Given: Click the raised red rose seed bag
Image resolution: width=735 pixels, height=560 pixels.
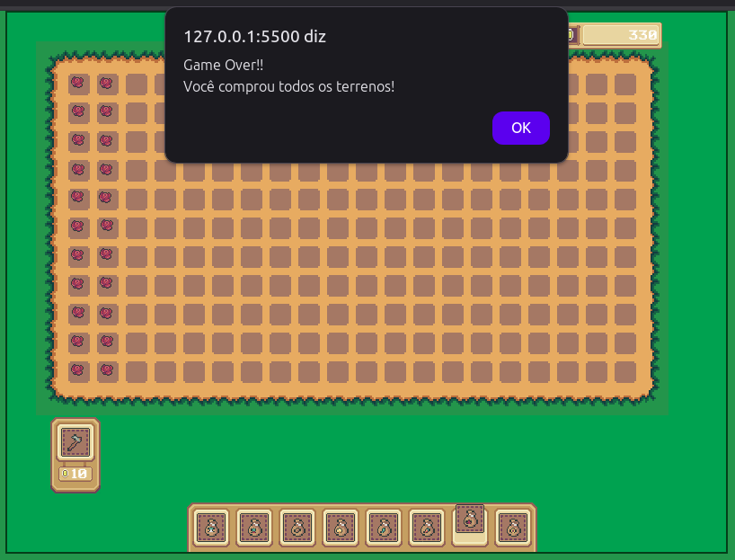Looking at the screenshot, I should point(470,519).
